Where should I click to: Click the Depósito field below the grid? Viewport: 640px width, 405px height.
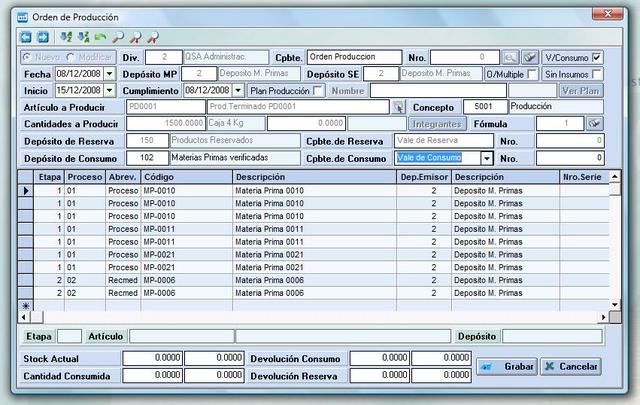552,336
